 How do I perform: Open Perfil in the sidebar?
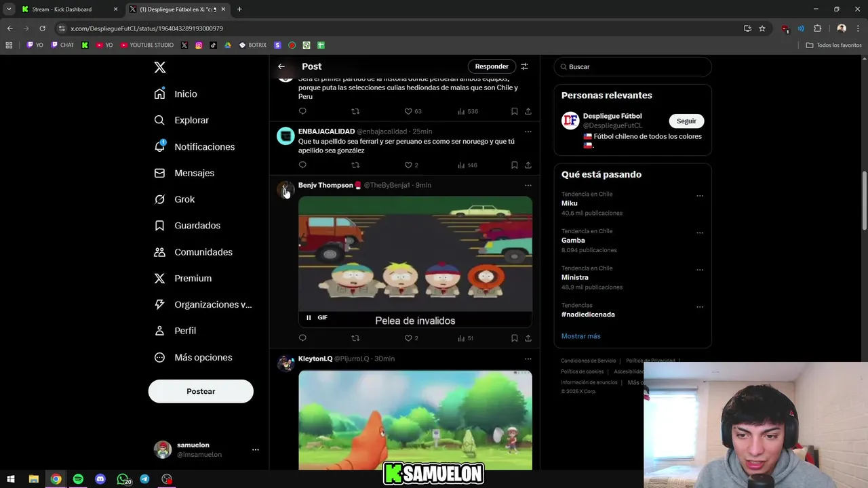click(x=175, y=331)
